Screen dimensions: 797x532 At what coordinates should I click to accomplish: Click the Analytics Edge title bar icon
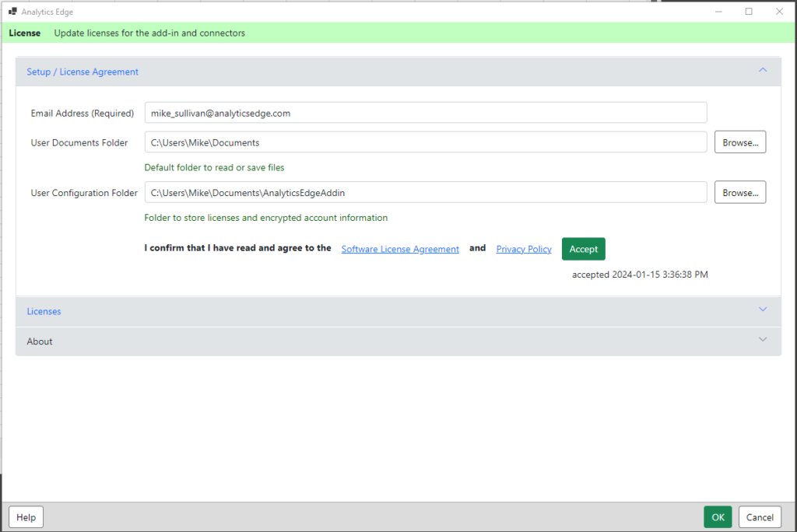[12, 11]
